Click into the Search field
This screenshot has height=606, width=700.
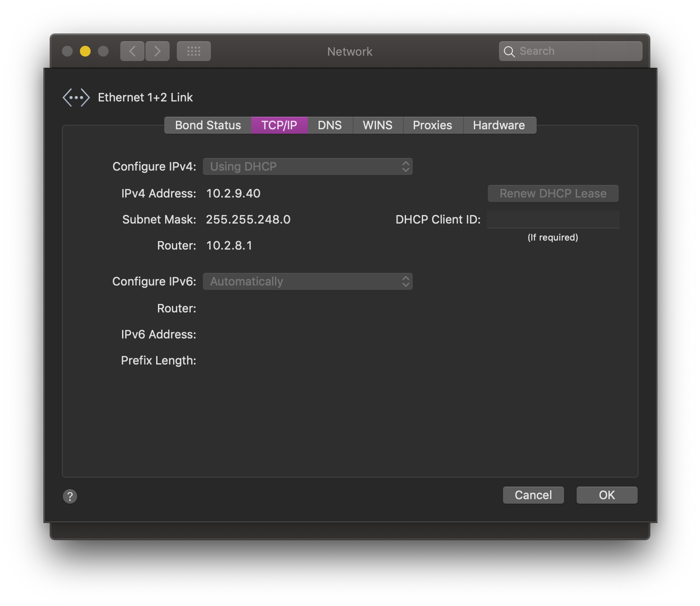577,51
